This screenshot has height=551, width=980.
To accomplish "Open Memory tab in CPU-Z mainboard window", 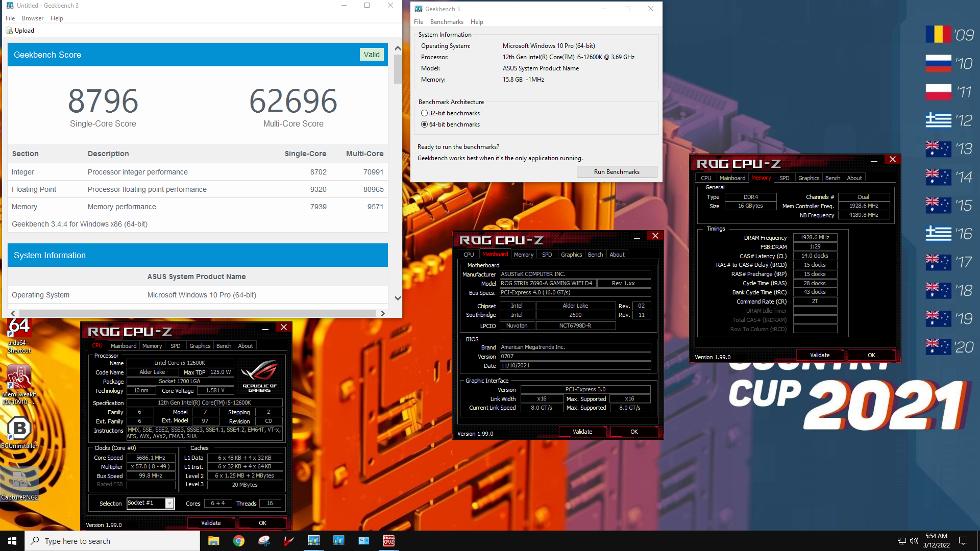I will [x=523, y=255].
